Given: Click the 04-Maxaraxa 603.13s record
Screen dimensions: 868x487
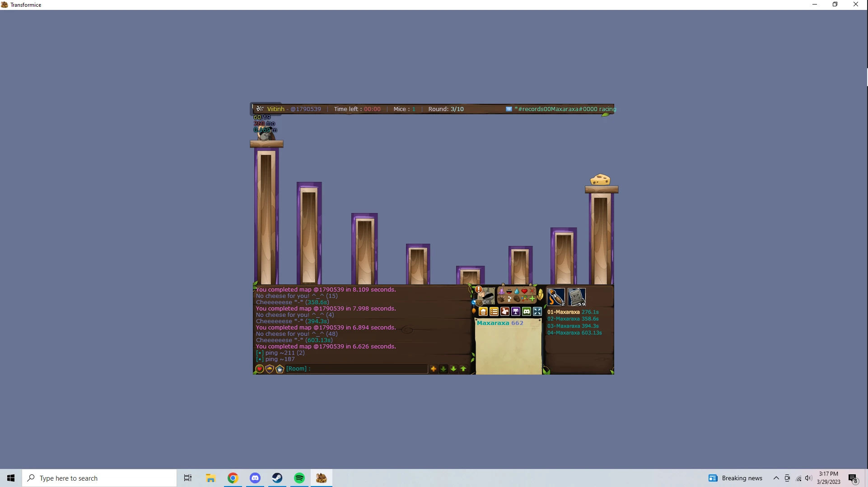Looking at the screenshot, I should coord(574,333).
